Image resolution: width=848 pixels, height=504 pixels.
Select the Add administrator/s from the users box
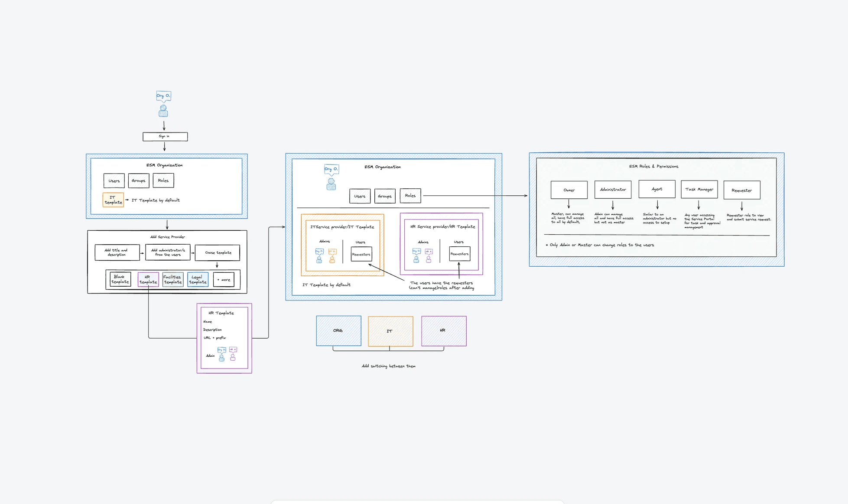(x=168, y=252)
